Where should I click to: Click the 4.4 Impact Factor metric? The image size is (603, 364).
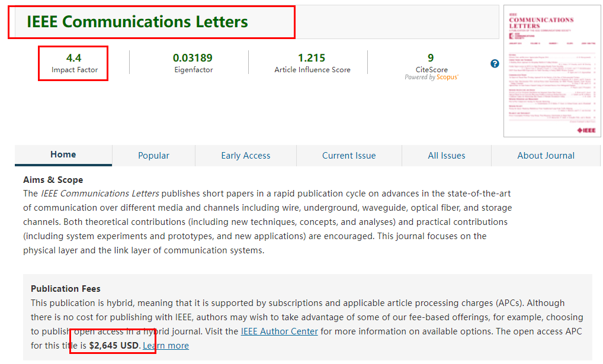pos(74,58)
